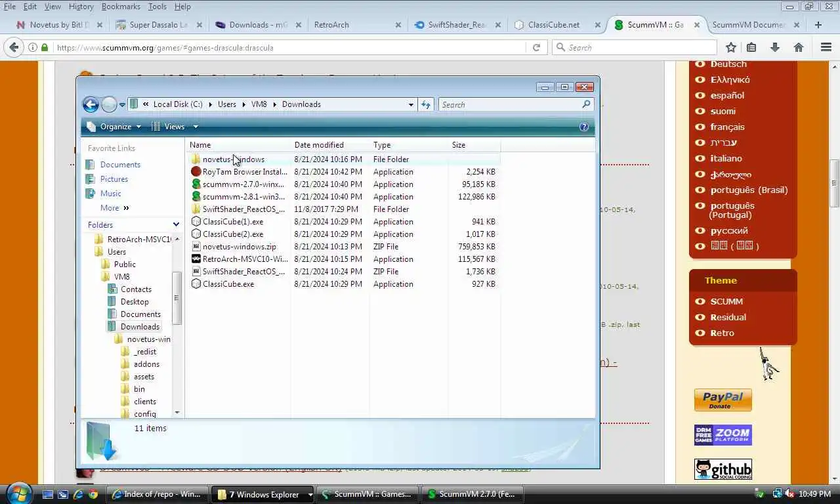Select the scummvm-2.7.0 installer icon

[x=196, y=184]
